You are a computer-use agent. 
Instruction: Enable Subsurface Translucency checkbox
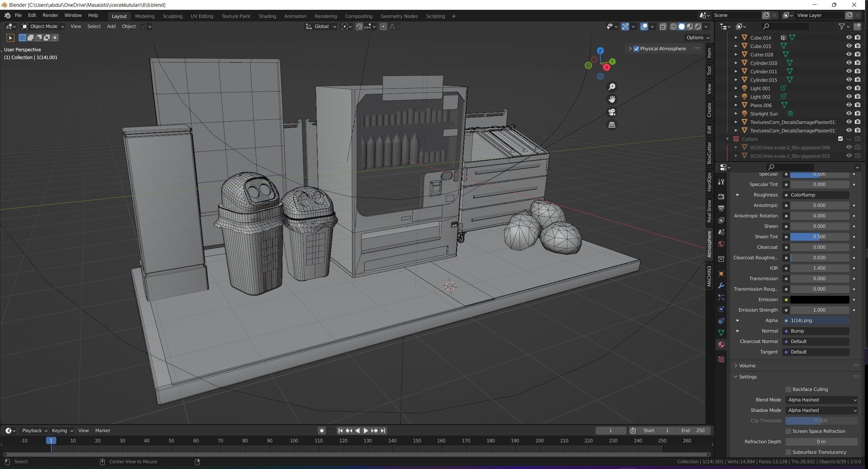click(788, 452)
